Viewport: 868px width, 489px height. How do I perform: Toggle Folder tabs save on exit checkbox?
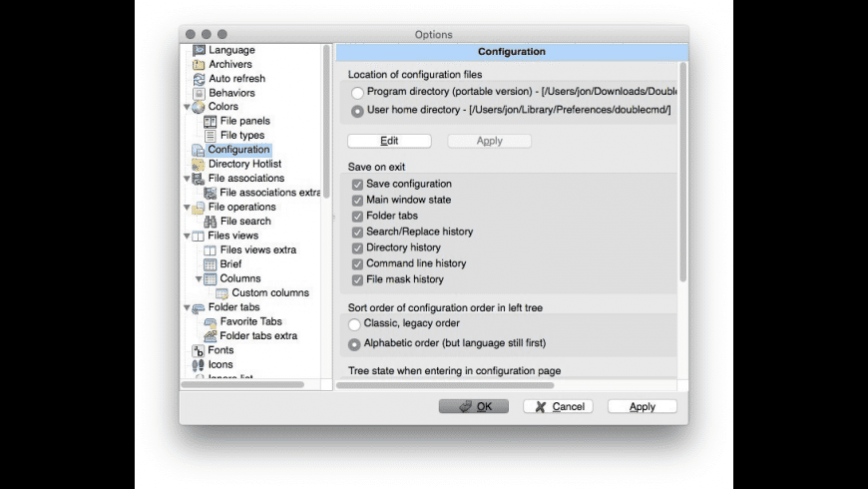357,217
